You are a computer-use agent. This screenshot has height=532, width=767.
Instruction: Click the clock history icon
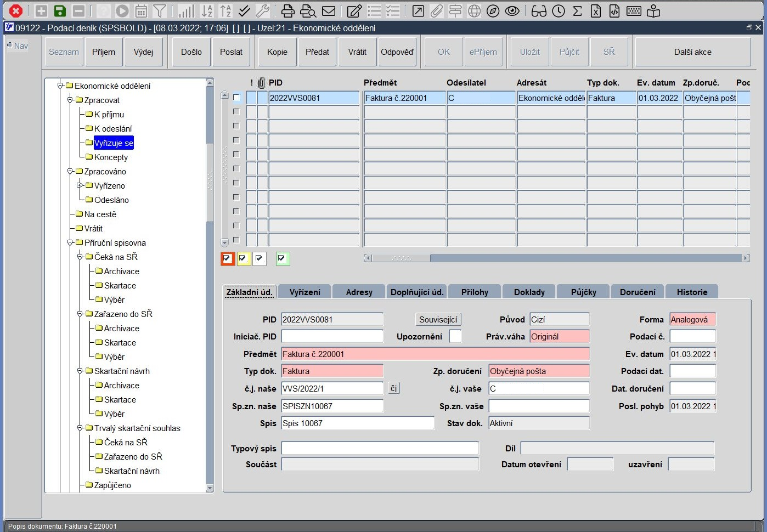click(559, 11)
